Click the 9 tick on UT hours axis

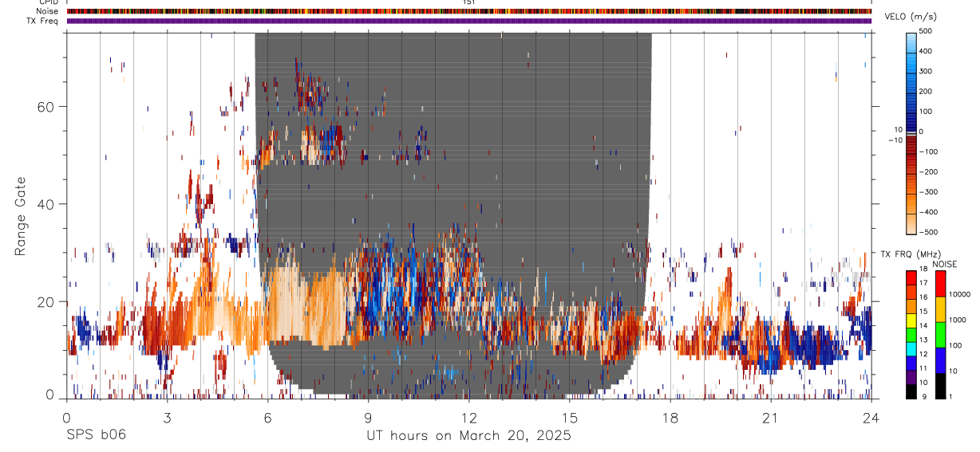(369, 419)
